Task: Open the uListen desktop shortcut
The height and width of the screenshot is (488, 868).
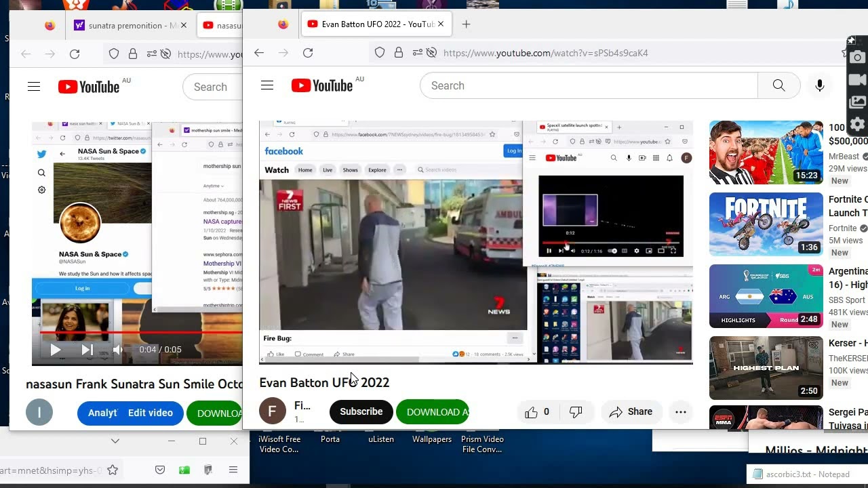Action: (381, 439)
